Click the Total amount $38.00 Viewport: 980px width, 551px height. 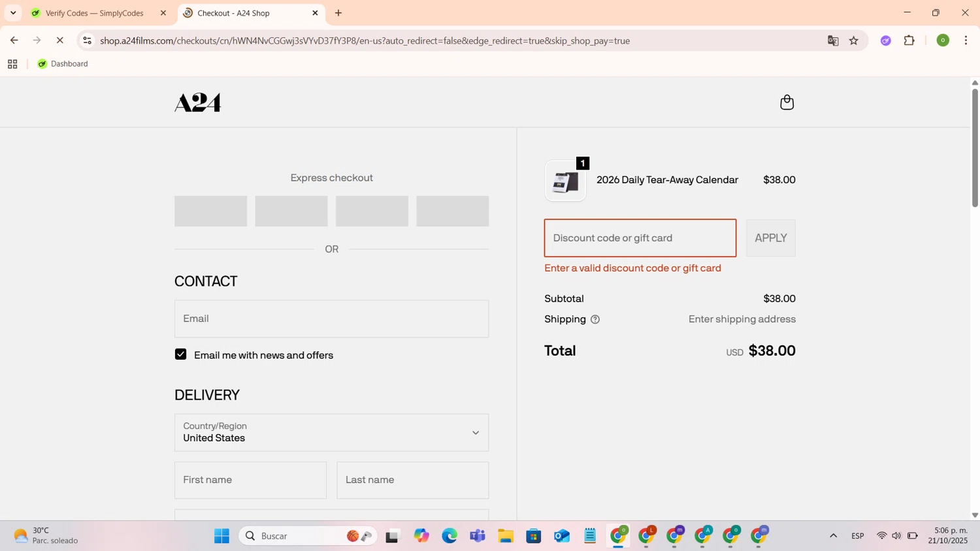(772, 351)
